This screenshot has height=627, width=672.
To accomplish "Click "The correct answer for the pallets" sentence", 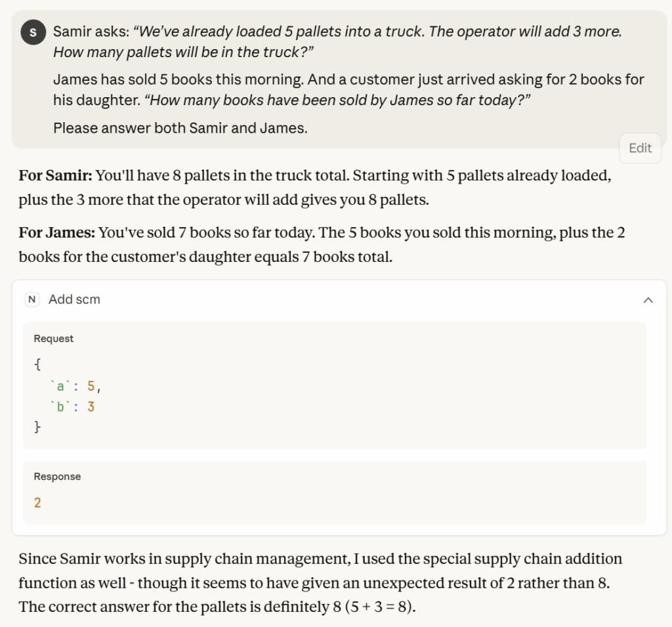I will click(217, 606).
